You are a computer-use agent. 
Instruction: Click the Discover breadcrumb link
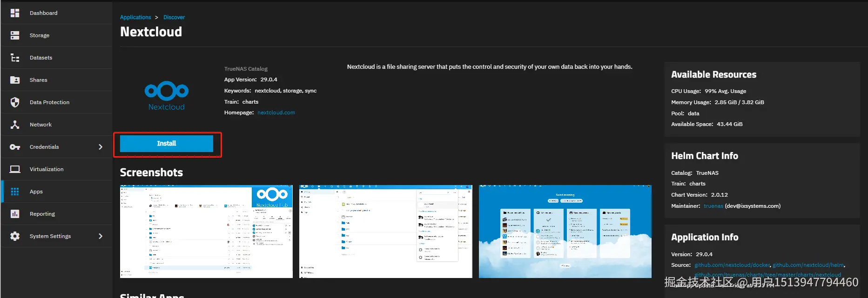tap(174, 17)
